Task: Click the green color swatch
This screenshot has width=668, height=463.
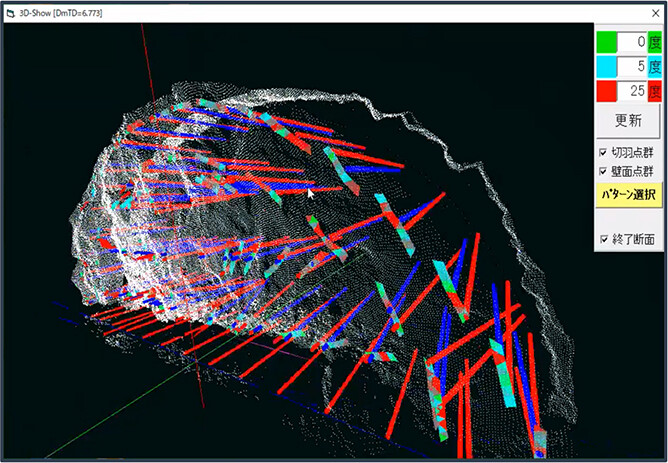Action: pos(607,43)
